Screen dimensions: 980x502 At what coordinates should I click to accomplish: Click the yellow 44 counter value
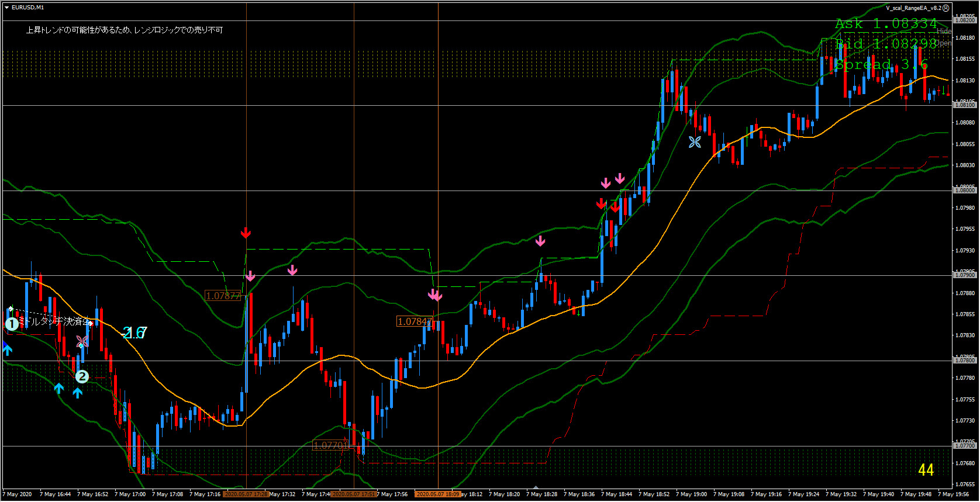point(926,470)
